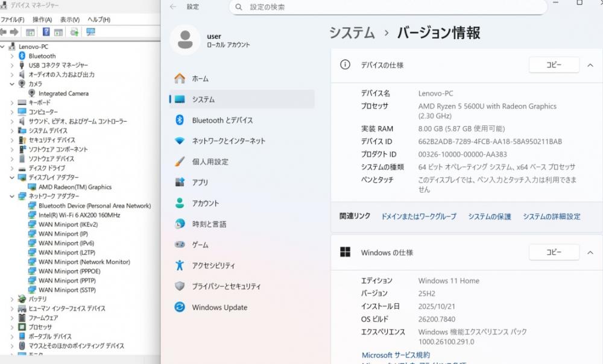Collapse the ネットワーク アダプター tree node
This screenshot has height=364, width=603.
(11, 196)
